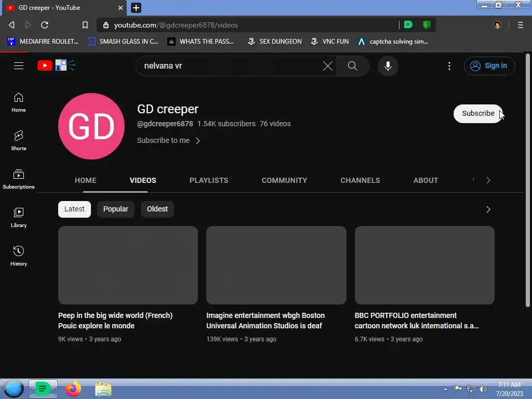Viewport: 532px width, 399px height.
Task: Click the magnifier search button
Action: pyautogui.click(x=353, y=66)
